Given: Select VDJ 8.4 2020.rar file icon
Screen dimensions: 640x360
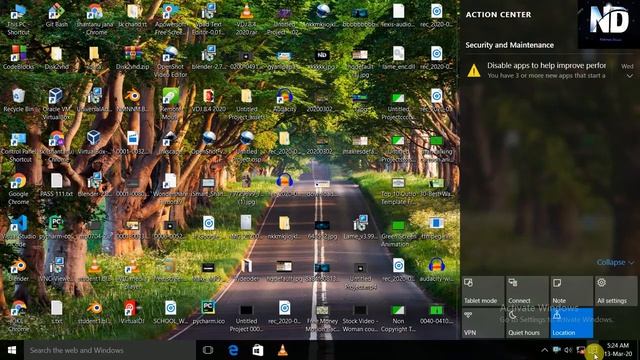Looking at the screenshot, I should (247, 20).
